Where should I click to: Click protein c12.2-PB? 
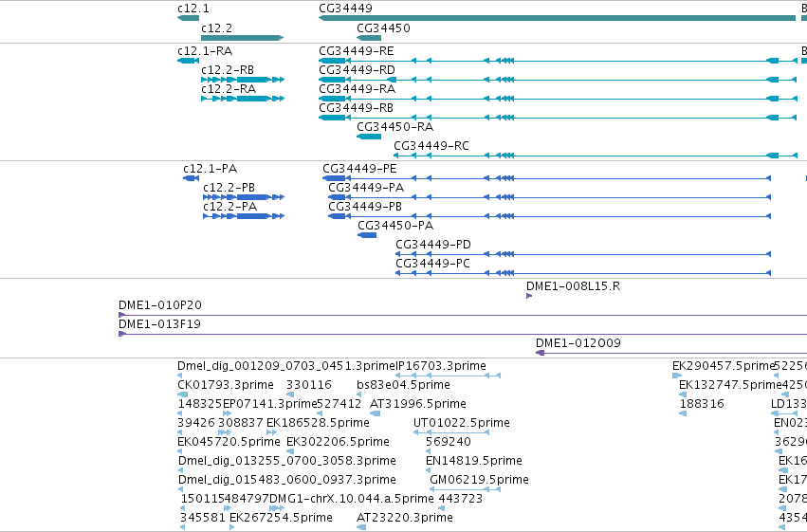pyautogui.click(x=244, y=197)
